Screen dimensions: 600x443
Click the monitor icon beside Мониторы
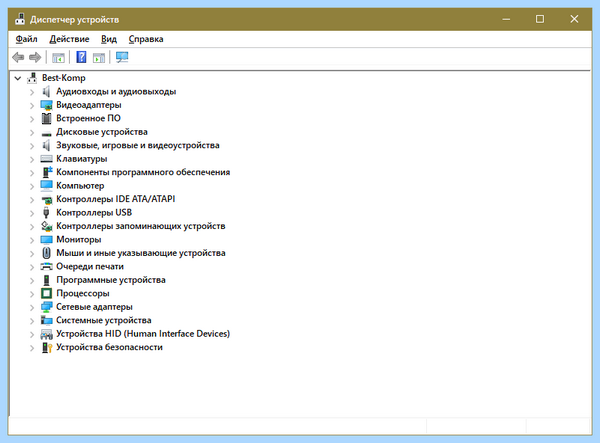click(x=46, y=239)
